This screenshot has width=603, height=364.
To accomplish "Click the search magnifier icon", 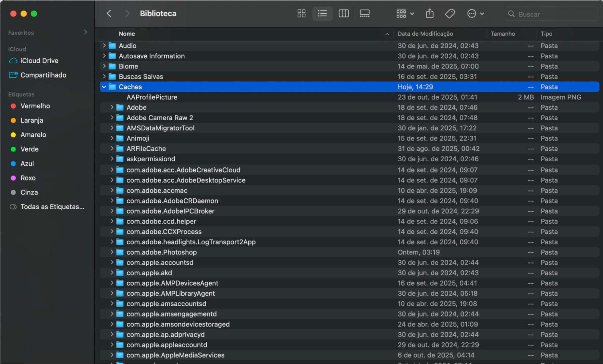I will (511, 14).
